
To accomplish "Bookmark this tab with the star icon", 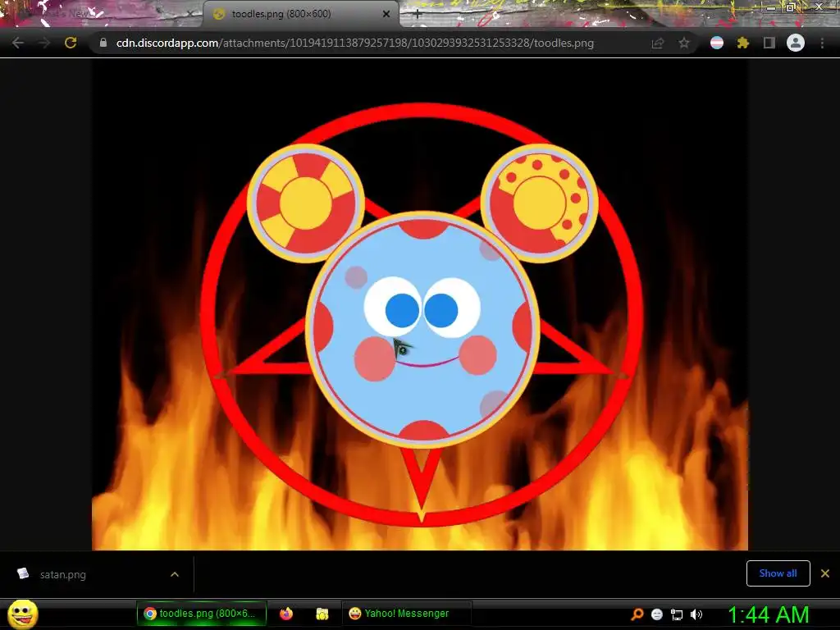I will pyautogui.click(x=684, y=43).
